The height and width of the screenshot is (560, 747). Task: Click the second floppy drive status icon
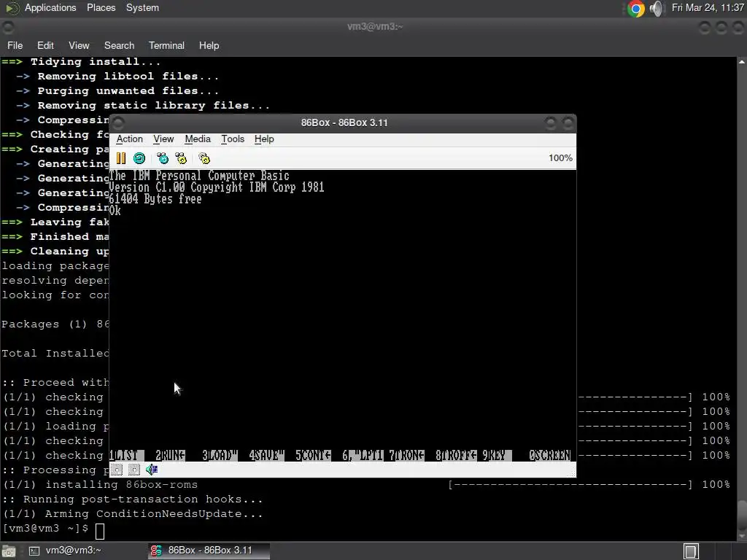(x=134, y=470)
